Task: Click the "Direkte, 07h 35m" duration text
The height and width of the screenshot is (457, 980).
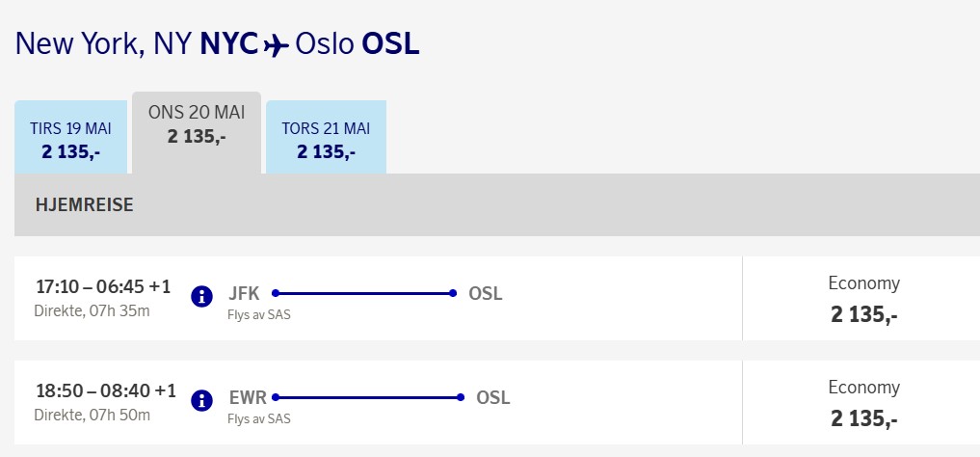Action: [x=93, y=310]
